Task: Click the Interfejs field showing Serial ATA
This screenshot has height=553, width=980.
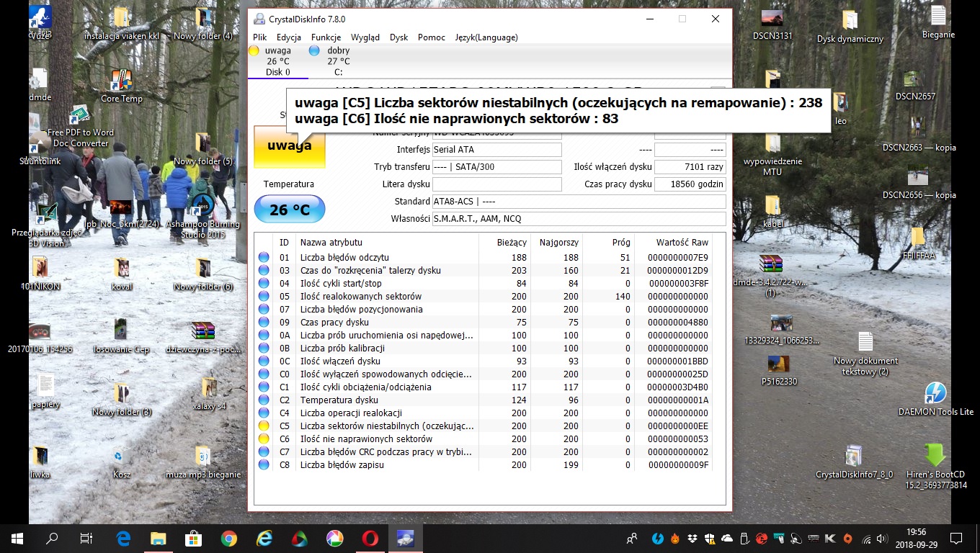Action: (x=496, y=150)
